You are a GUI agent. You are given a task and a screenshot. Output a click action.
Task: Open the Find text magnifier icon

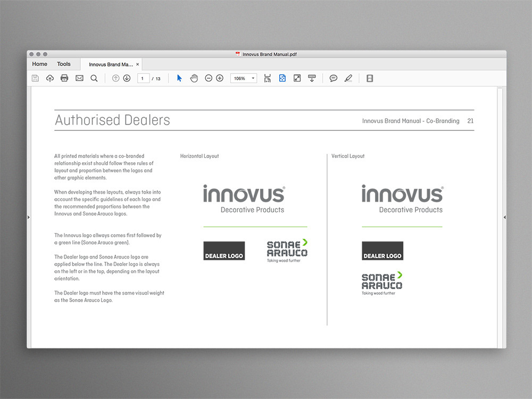tap(94, 78)
